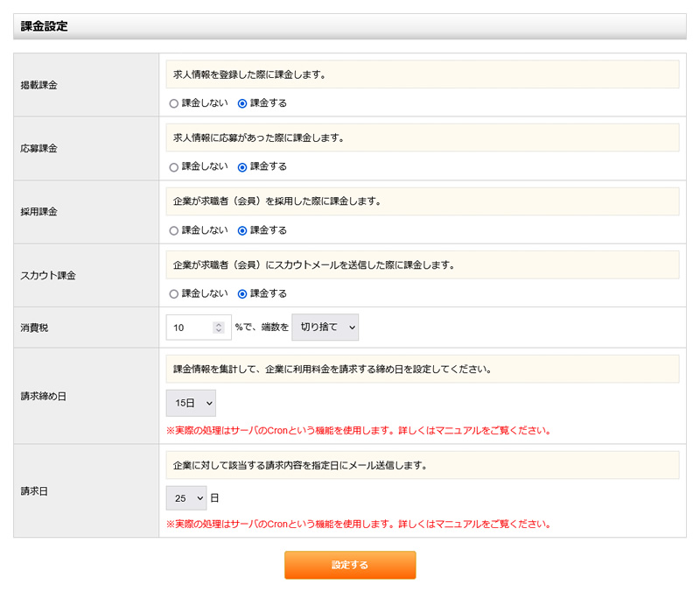Image resolution: width=700 pixels, height=592 pixels.
Task: Select 課金する for スカウト課金
Action: point(241,293)
